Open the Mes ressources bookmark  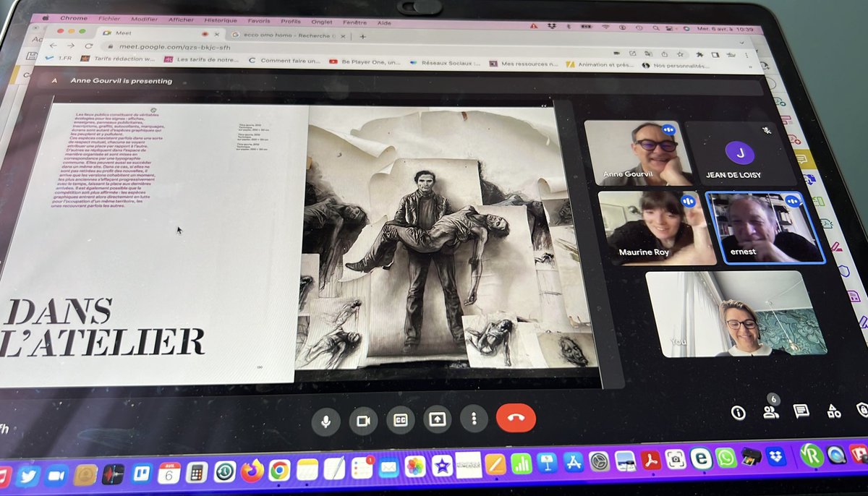(x=524, y=64)
